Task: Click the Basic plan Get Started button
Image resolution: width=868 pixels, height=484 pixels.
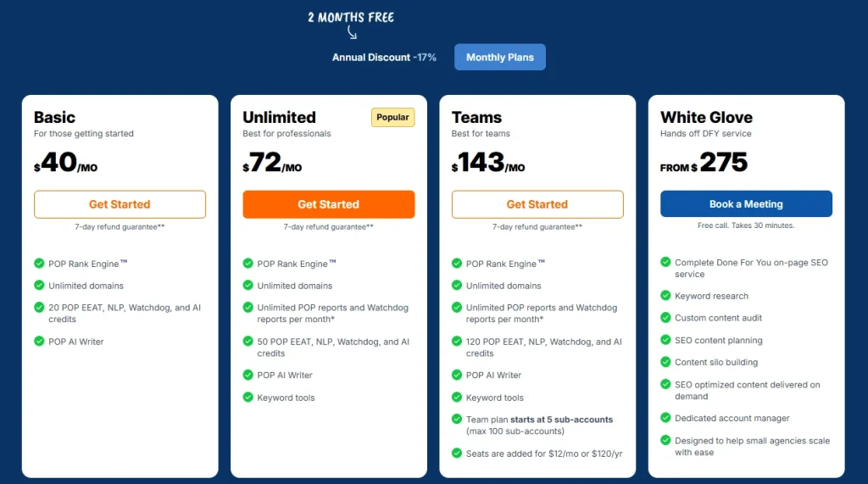Action: (120, 204)
